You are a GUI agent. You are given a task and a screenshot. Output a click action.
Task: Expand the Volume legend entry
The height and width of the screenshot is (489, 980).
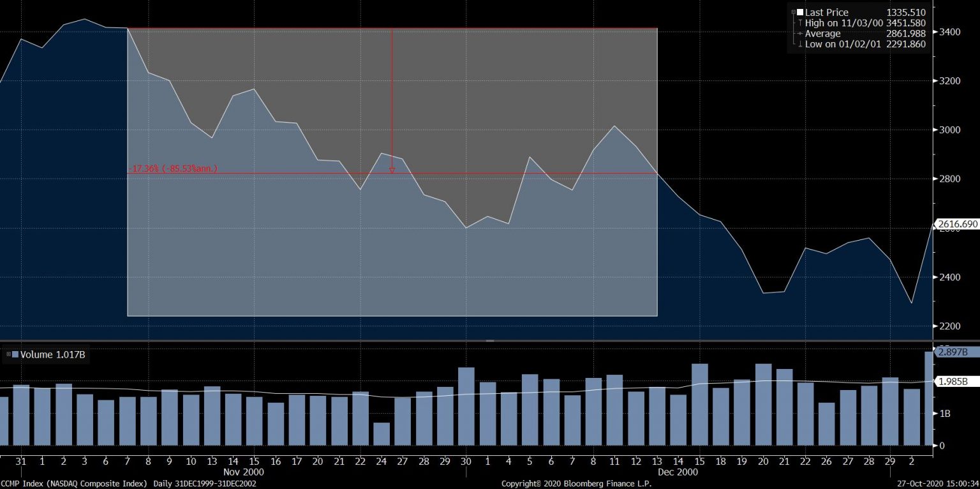point(8,354)
